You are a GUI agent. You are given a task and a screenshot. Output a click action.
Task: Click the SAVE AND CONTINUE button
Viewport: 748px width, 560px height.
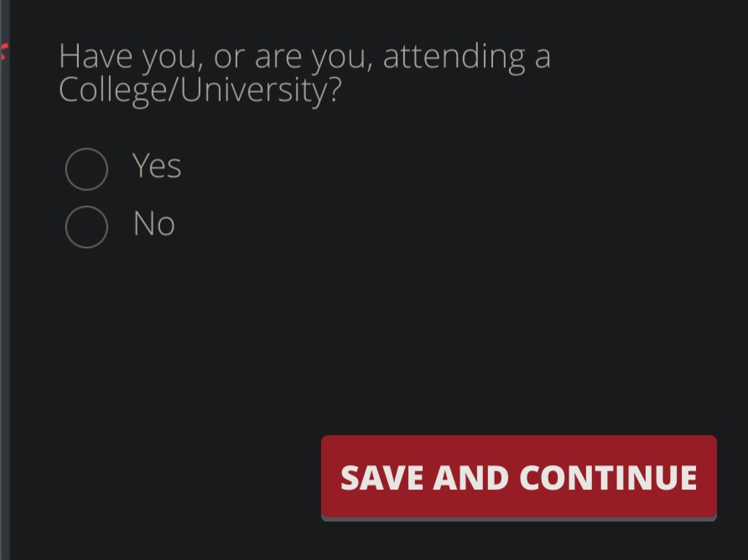(x=518, y=477)
